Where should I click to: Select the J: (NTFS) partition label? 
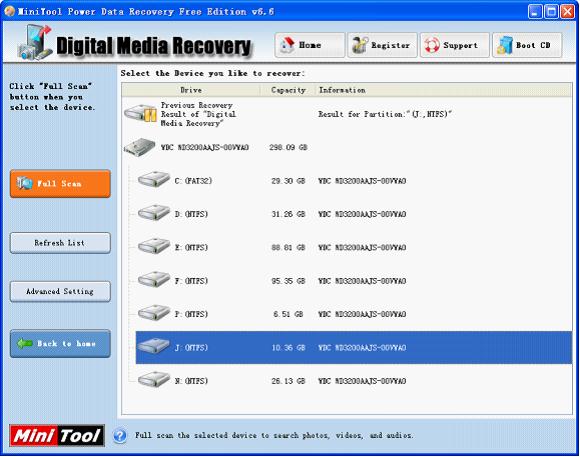pos(191,347)
